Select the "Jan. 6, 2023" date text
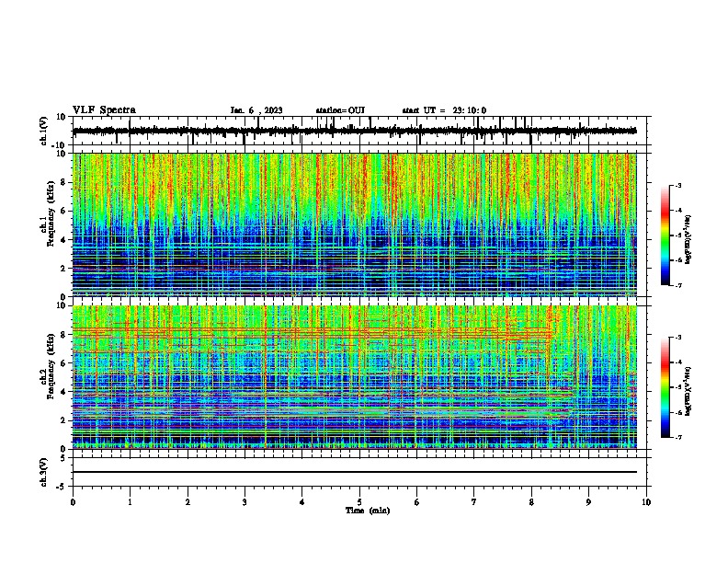Viewport: 728px width, 563px height. (256, 110)
